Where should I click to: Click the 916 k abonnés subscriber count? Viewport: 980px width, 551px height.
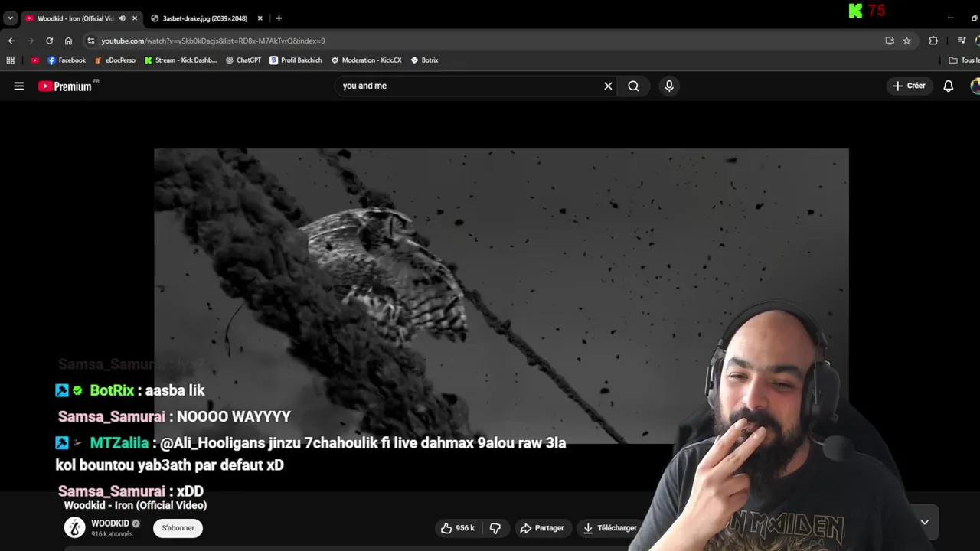click(x=112, y=534)
